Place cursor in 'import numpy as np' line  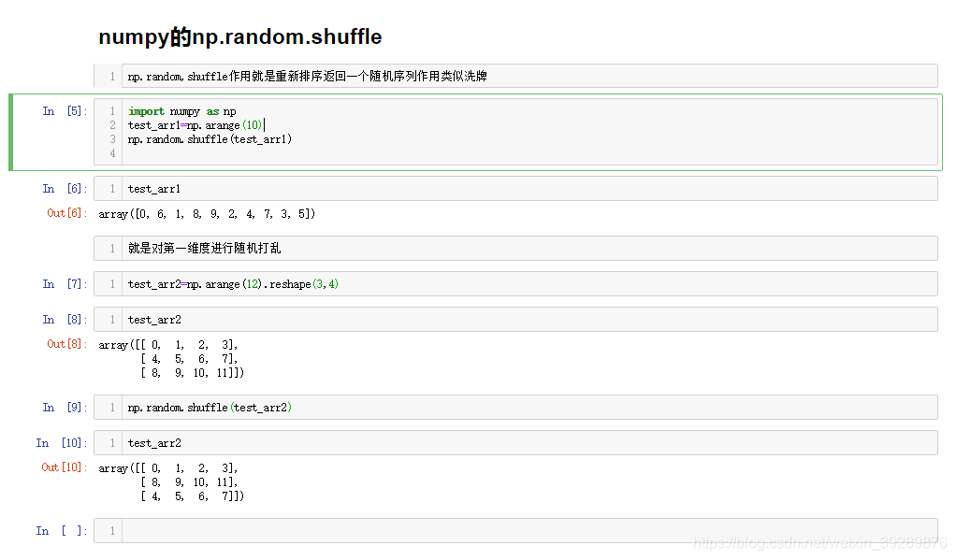181,111
